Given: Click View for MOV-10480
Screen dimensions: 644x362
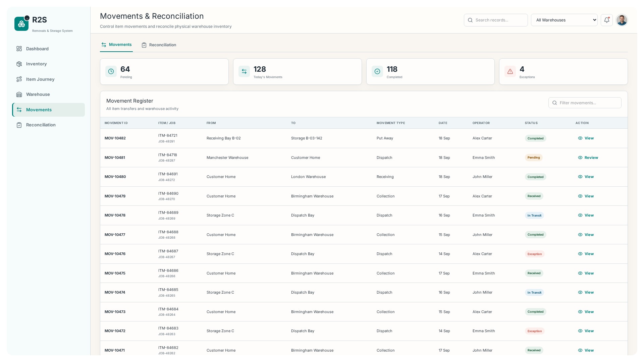Looking at the screenshot, I should tap(586, 177).
